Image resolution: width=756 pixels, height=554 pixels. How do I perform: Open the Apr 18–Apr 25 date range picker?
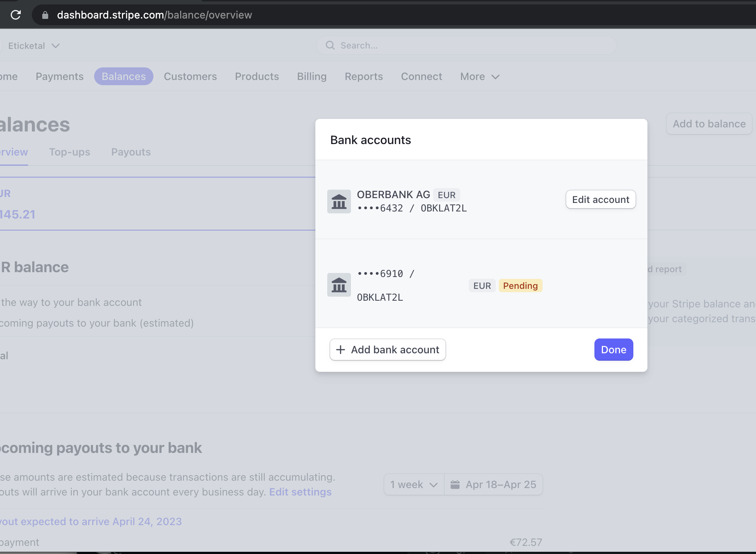(x=494, y=484)
